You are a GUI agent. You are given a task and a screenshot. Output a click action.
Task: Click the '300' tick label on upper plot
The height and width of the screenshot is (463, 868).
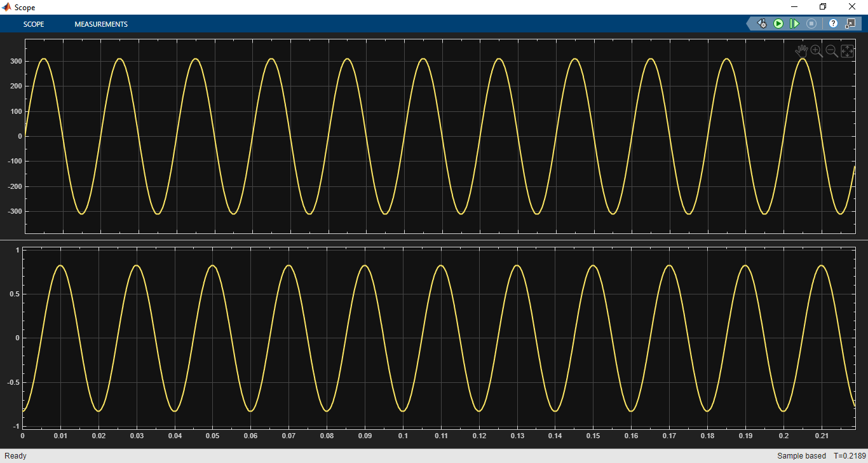pyautogui.click(x=15, y=62)
